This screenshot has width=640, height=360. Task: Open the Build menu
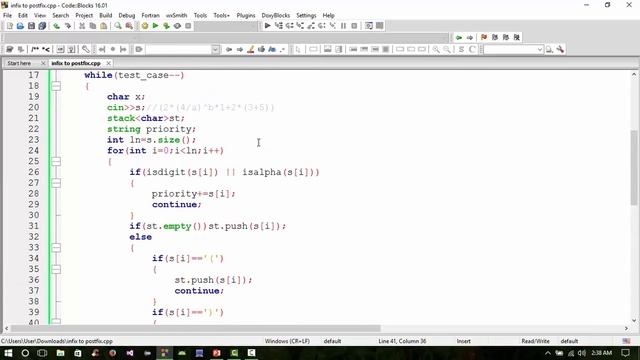coord(106,15)
